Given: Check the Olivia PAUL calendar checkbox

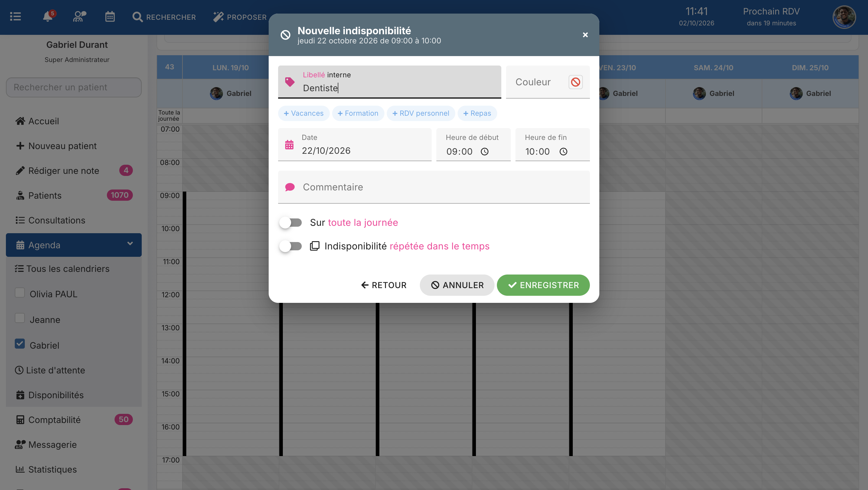Looking at the screenshot, I should [x=20, y=293].
